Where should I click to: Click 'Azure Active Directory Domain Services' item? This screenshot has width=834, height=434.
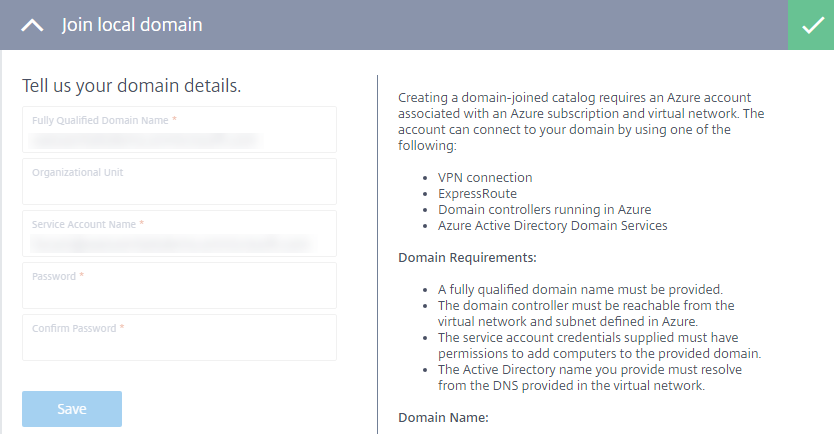(x=552, y=225)
